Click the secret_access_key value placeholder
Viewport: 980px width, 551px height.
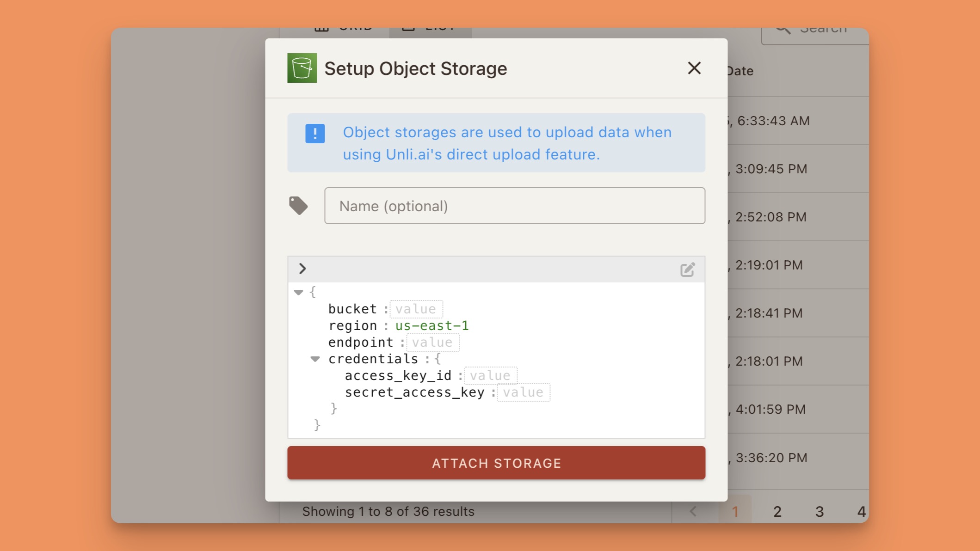(523, 392)
